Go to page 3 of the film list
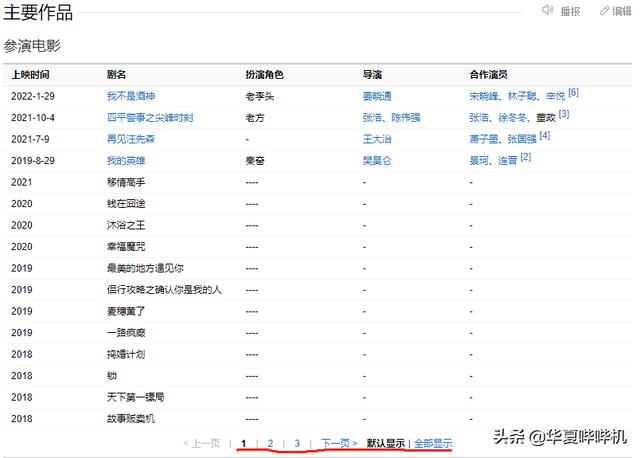The image size is (640, 458). 297,443
